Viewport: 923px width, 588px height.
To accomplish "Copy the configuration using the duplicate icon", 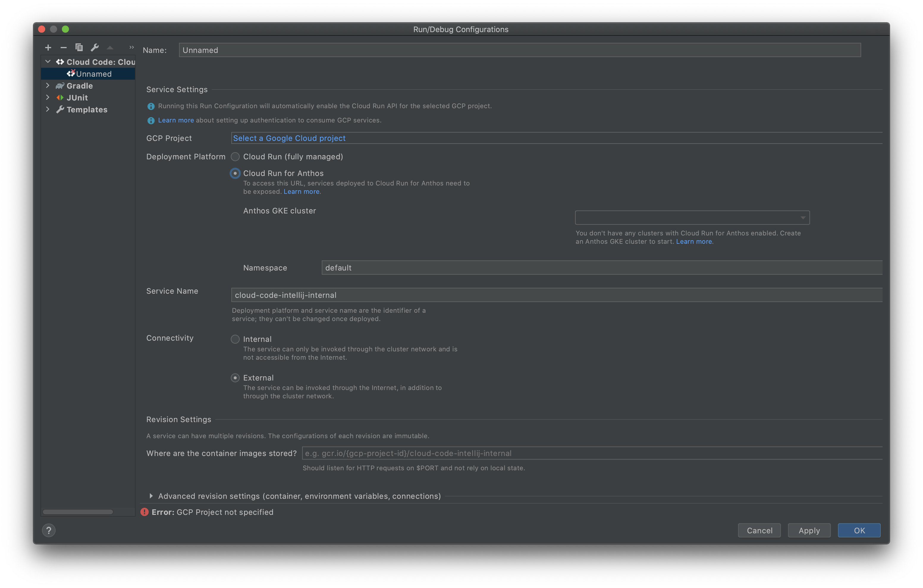I will [x=79, y=47].
